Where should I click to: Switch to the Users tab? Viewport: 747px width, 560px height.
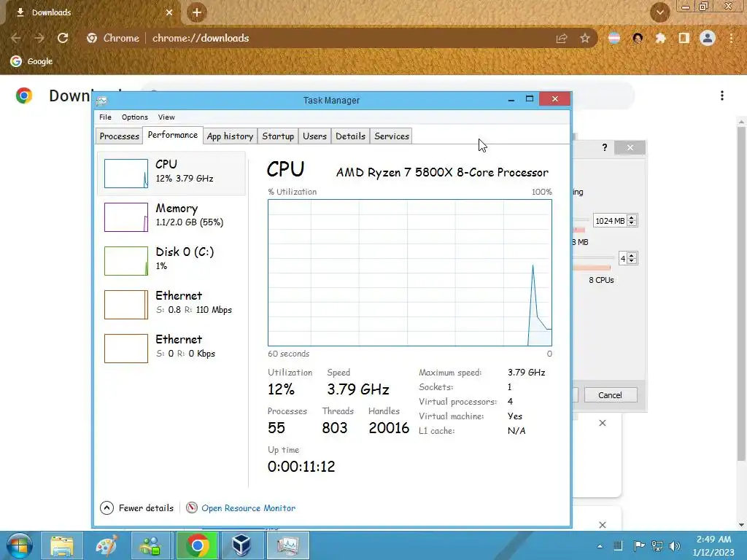315,136
